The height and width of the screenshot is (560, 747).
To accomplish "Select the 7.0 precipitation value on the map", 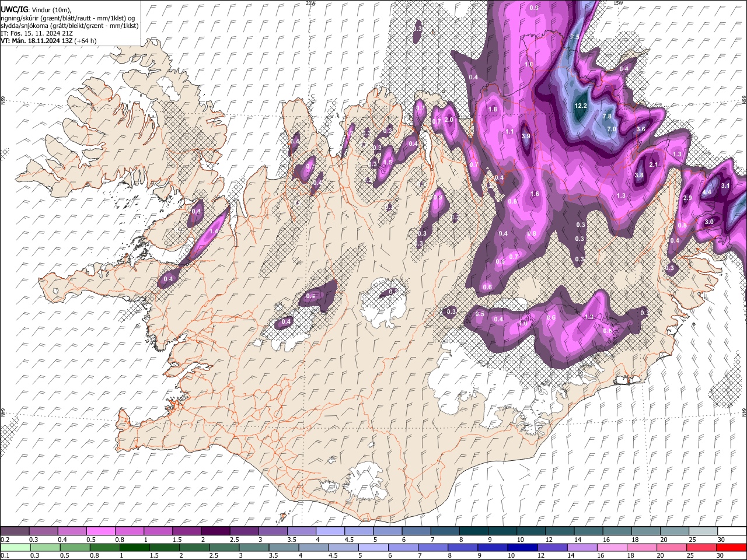I will (x=612, y=129).
